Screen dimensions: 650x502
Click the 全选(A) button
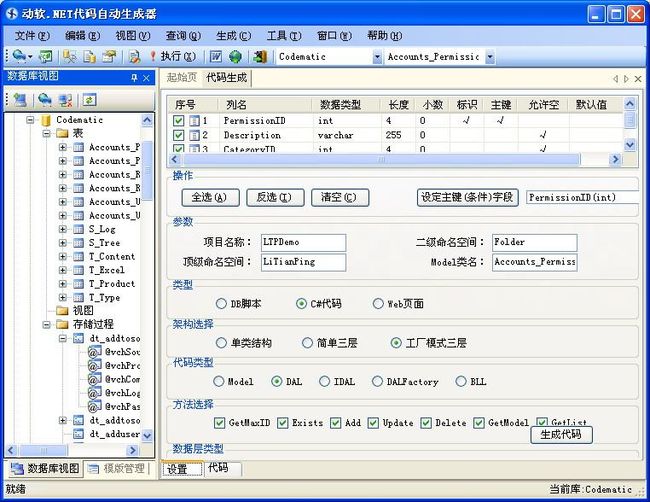point(210,197)
